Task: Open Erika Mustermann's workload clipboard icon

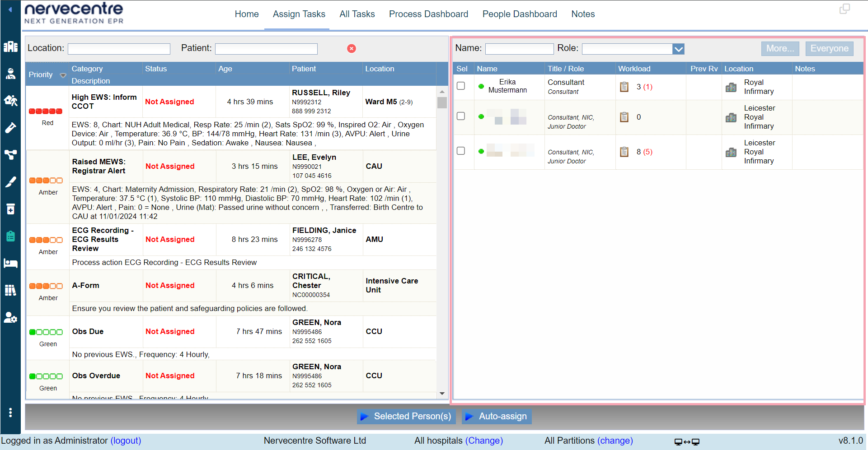Action: (624, 87)
